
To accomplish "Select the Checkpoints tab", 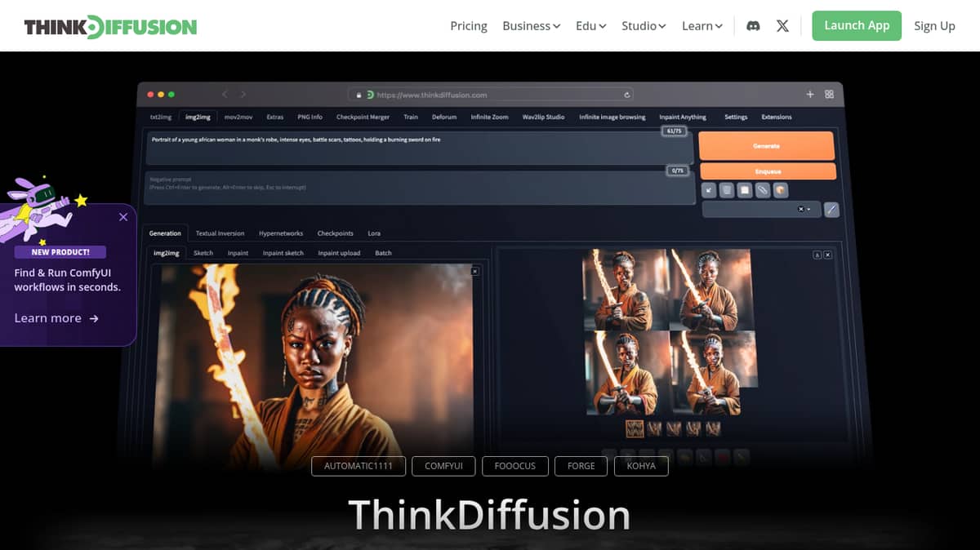I will [336, 233].
